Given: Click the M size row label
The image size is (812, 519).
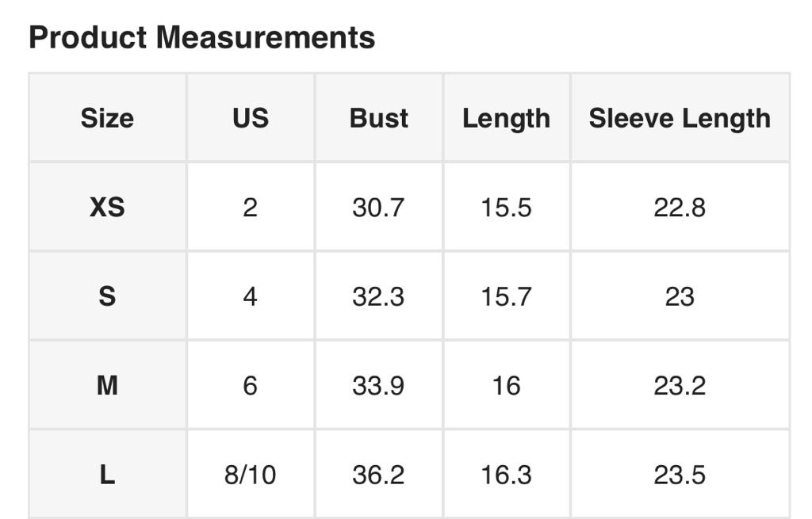Looking at the screenshot, I should click(107, 386).
